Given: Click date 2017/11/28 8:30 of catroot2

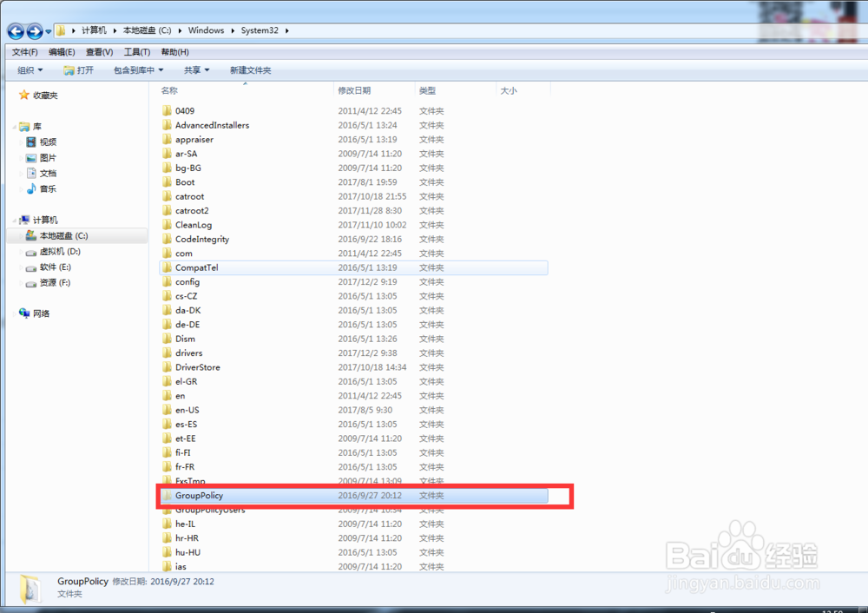Looking at the screenshot, I should click(x=370, y=210).
